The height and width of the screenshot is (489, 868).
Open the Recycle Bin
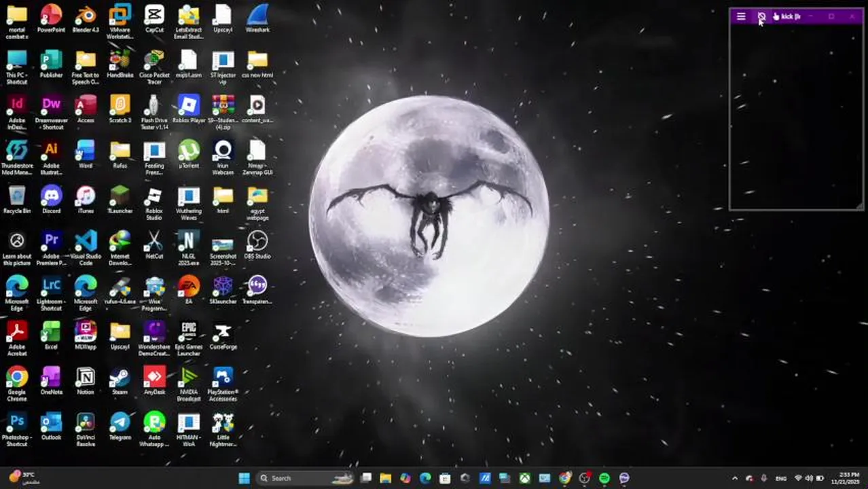point(17,200)
